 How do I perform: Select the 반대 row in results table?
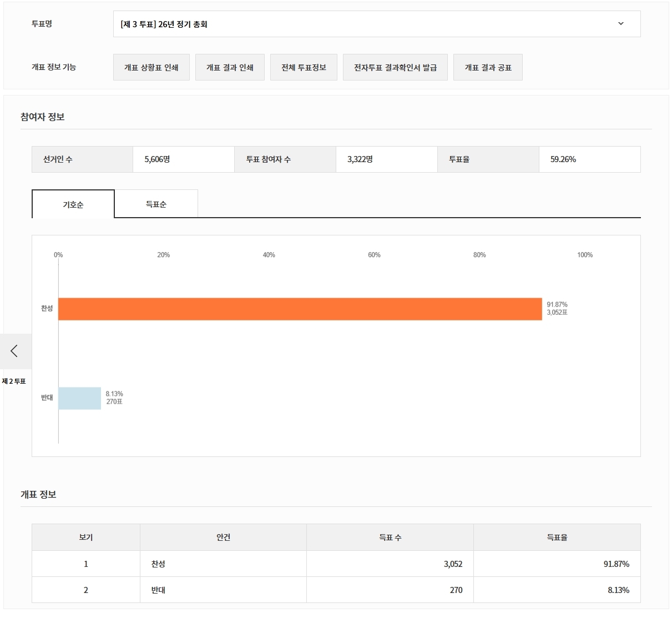(x=223, y=590)
